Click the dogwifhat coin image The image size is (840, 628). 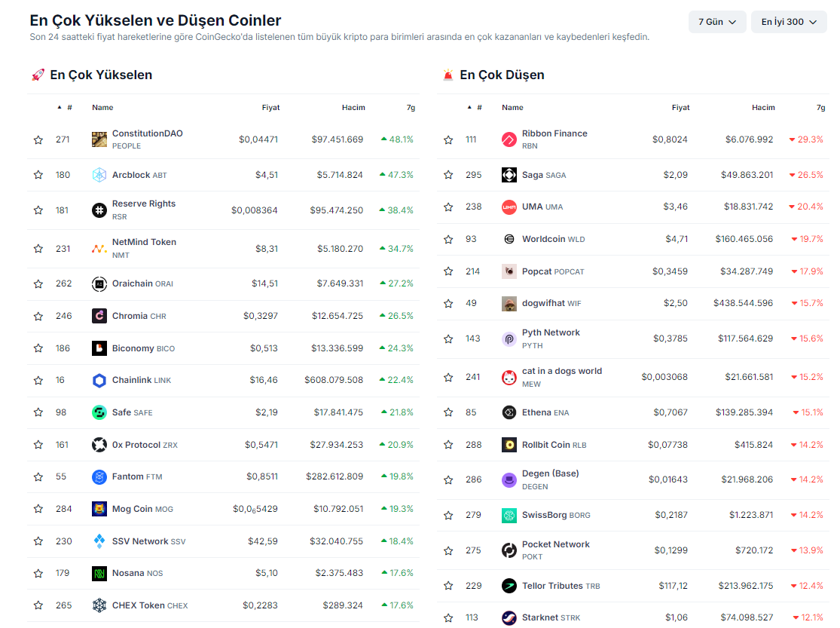tap(509, 303)
